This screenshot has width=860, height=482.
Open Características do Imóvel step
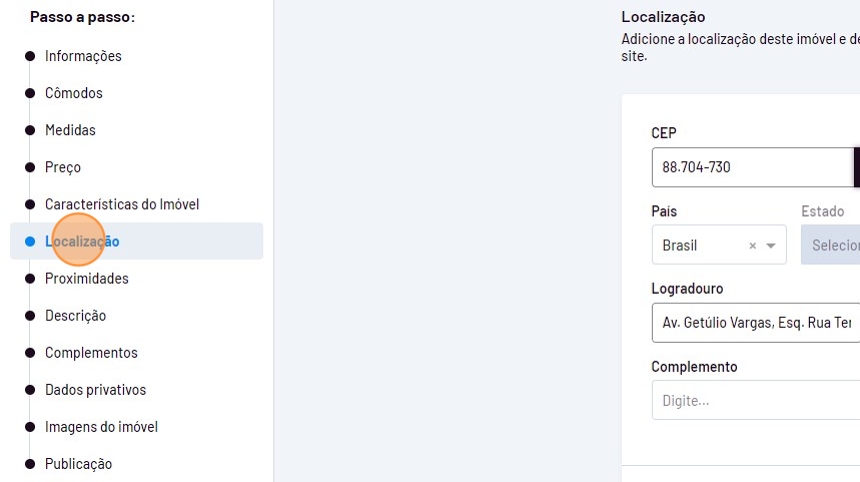pos(122,204)
